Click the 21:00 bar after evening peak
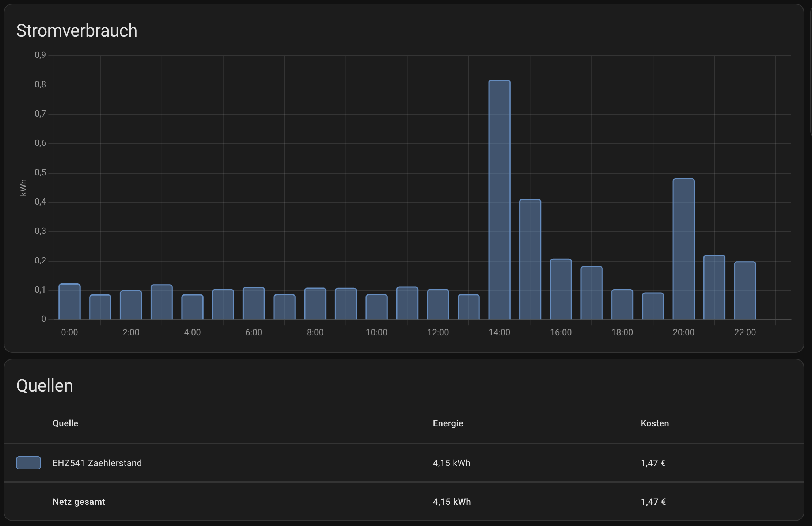This screenshot has height=526, width=812. pyautogui.click(x=714, y=287)
